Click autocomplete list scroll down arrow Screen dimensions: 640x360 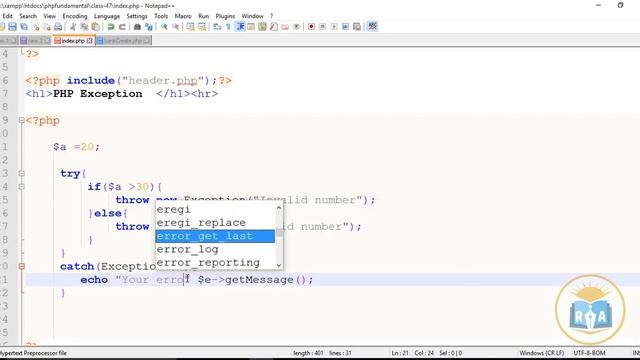pos(279,265)
